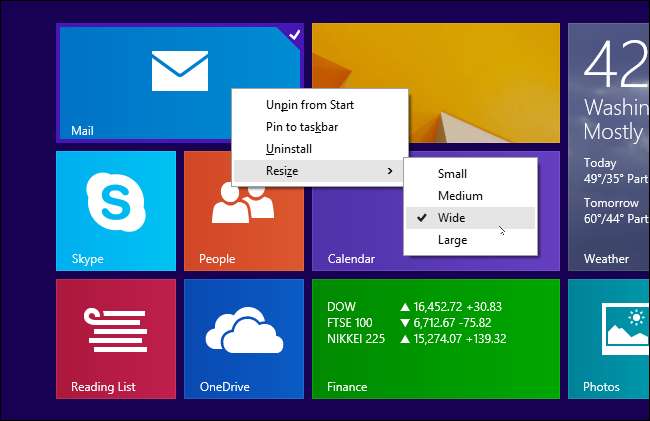This screenshot has width=650, height=421.
Task: Set tile size to Medium
Action: click(460, 196)
